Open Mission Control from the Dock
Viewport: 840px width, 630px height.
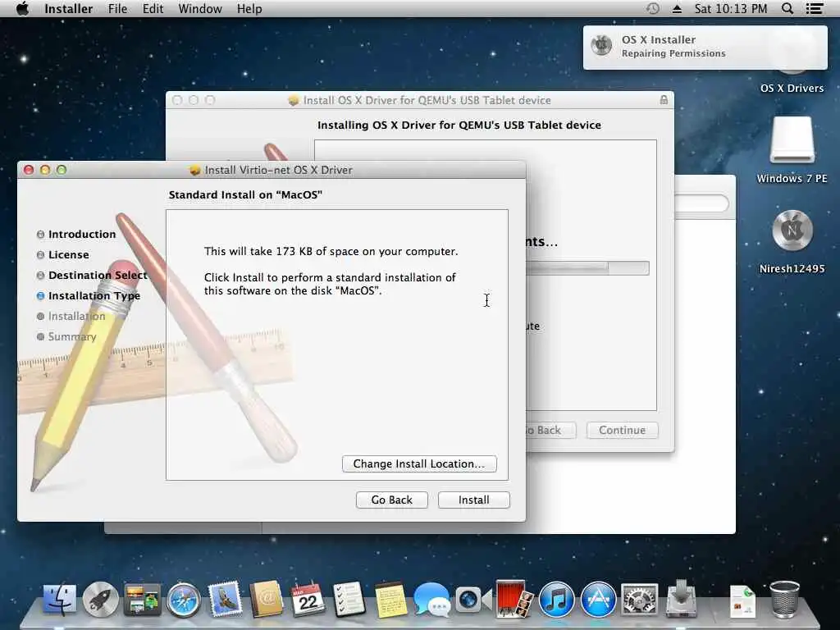[x=142, y=599]
